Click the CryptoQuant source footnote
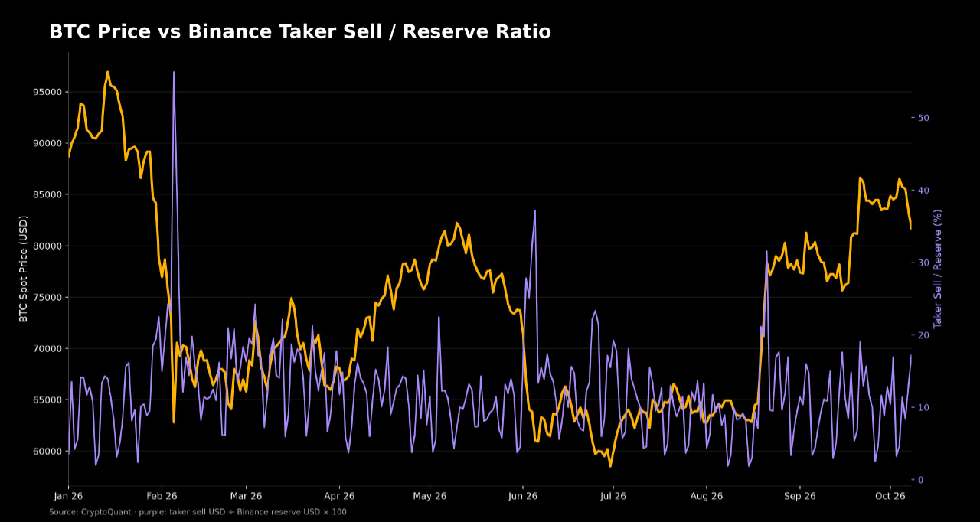Image resolution: width=980 pixels, height=522 pixels. click(198, 511)
